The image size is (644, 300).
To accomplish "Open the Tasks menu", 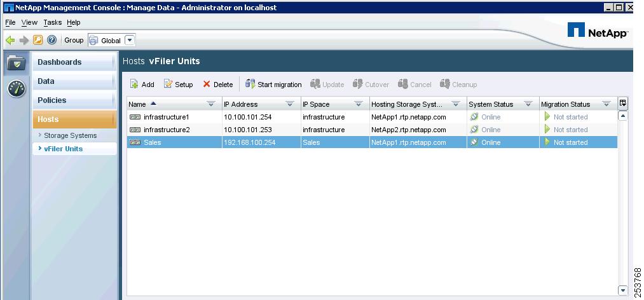I will 53,23.
